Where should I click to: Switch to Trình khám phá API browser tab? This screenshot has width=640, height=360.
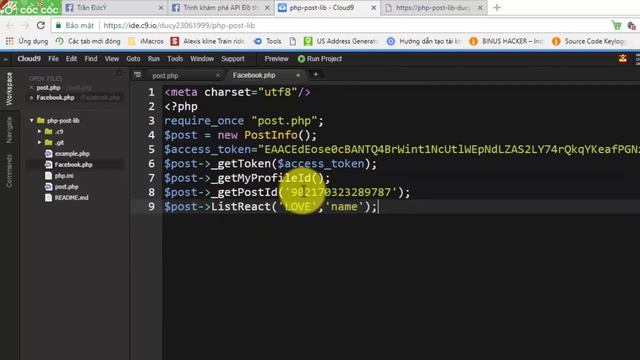click(220, 7)
